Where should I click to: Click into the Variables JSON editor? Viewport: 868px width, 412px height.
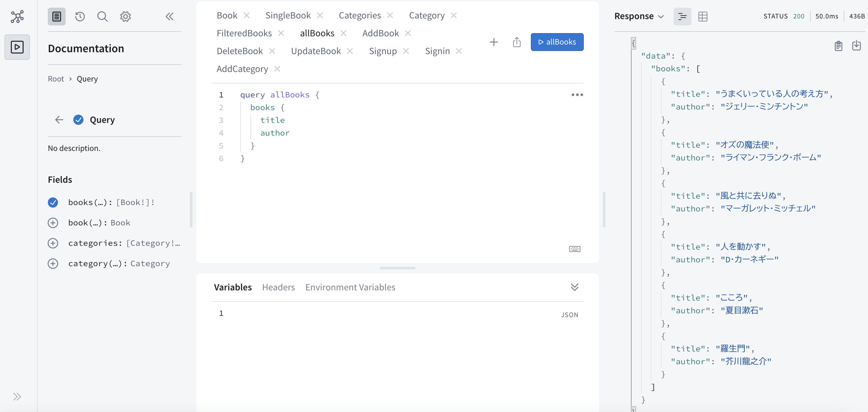397,357
